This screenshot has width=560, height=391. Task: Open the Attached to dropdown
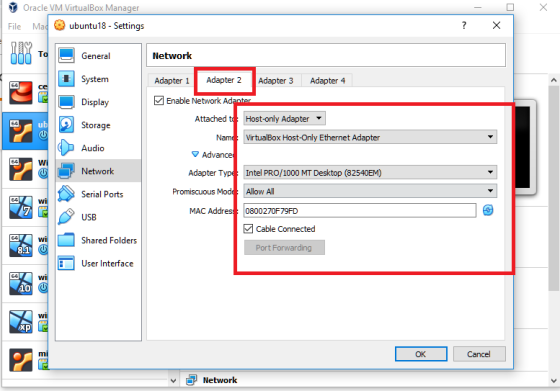pos(284,119)
